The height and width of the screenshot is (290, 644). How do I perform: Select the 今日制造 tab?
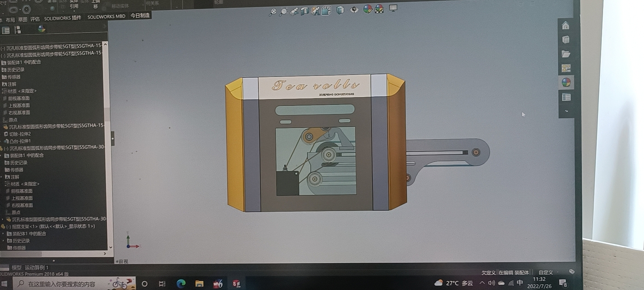click(140, 15)
